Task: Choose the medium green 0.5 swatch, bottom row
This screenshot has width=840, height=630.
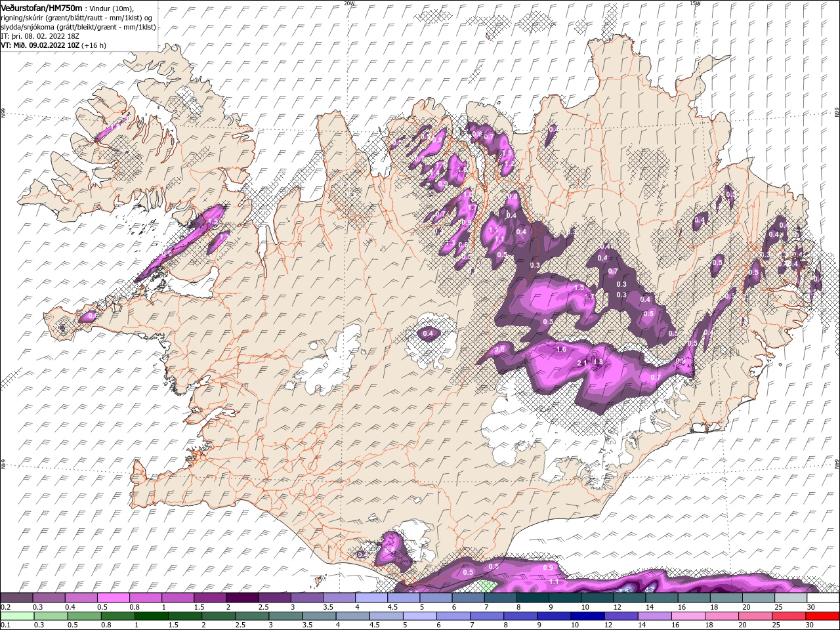Action: click(x=84, y=616)
